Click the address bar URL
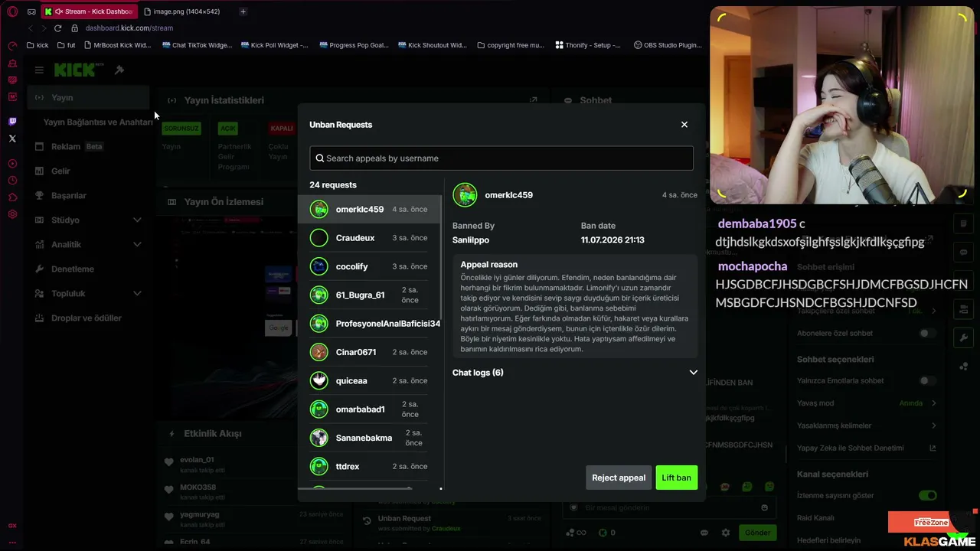 click(x=129, y=28)
